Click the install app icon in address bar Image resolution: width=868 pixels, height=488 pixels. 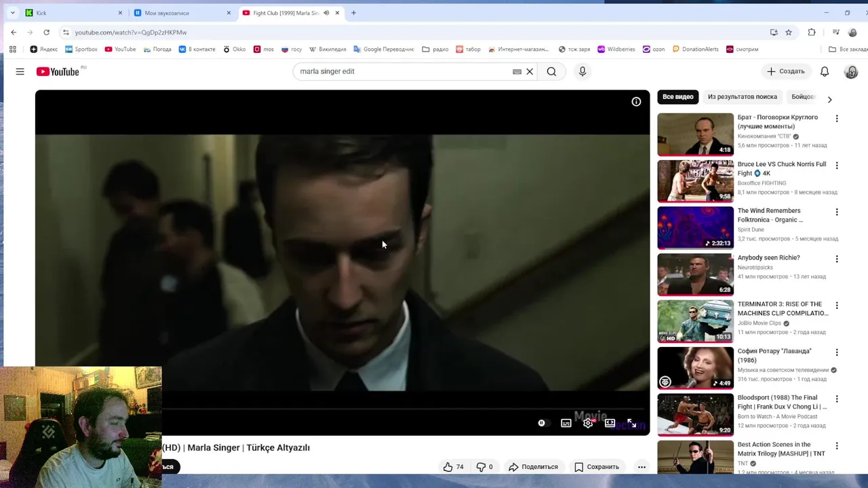pos(774,32)
